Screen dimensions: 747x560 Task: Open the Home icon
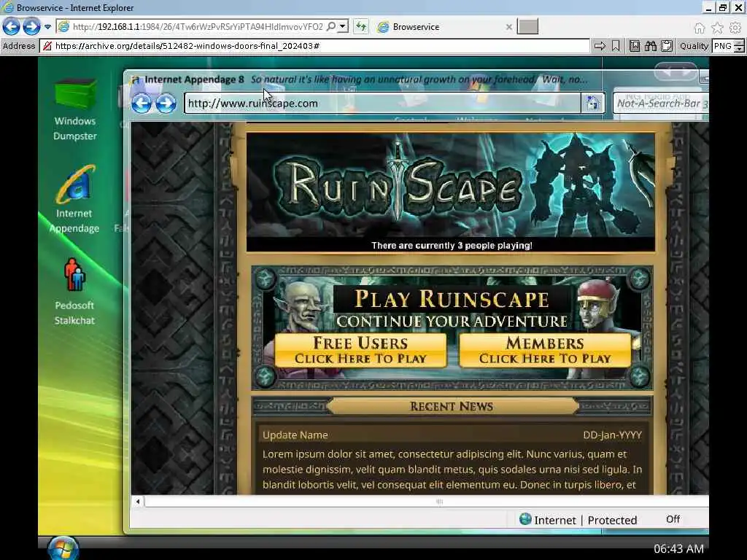(x=699, y=28)
